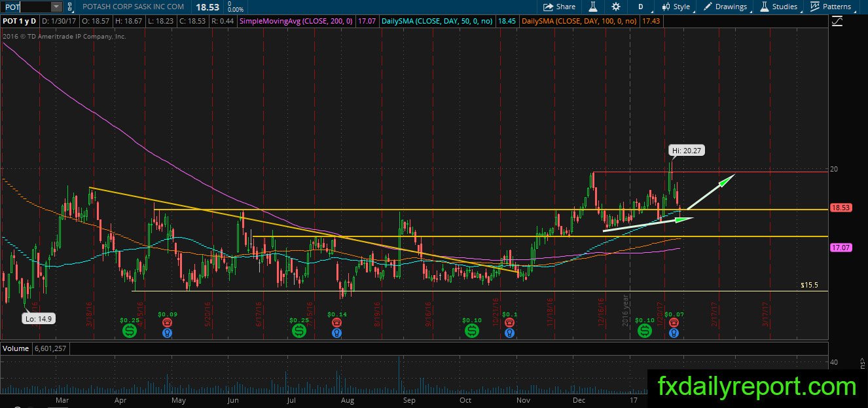Click the 17.07 moving average axis label
868x408 pixels.
[840, 248]
